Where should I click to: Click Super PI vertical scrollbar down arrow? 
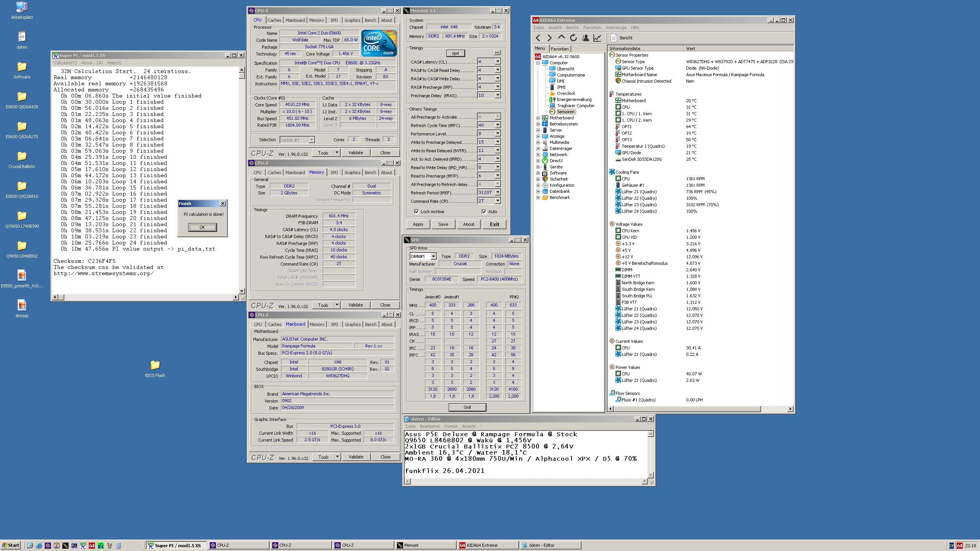click(242, 291)
